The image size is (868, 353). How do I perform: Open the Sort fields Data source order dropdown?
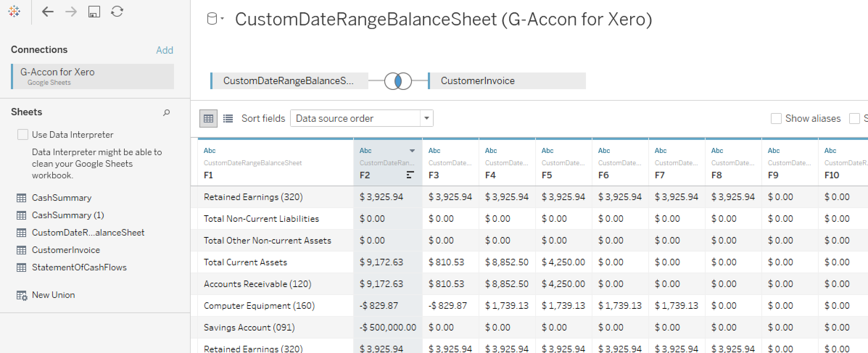click(x=362, y=119)
